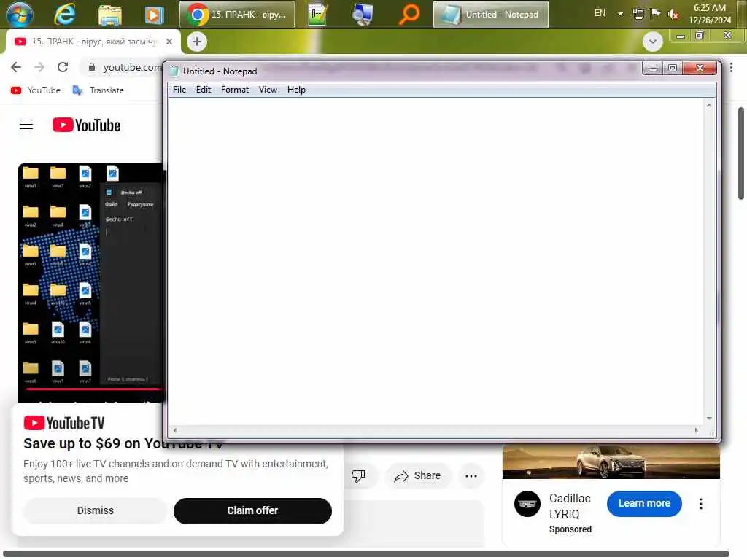
Task: Click Learn more on Cadillac ad
Action: click(x=644, y=503)
